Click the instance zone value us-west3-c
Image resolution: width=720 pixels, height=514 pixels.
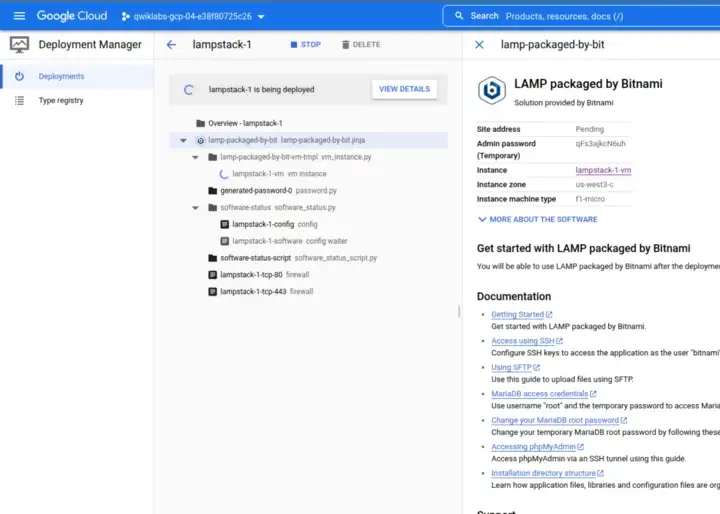pos(594,185)
